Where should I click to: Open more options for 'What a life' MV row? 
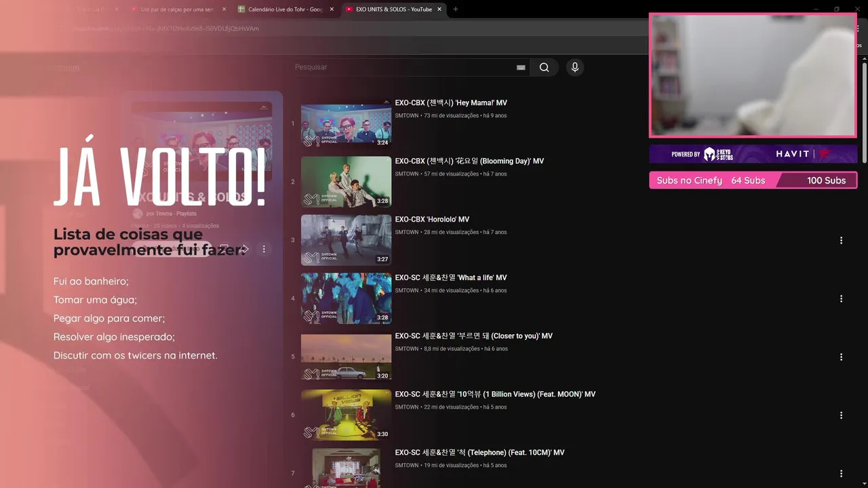point(841,299)
